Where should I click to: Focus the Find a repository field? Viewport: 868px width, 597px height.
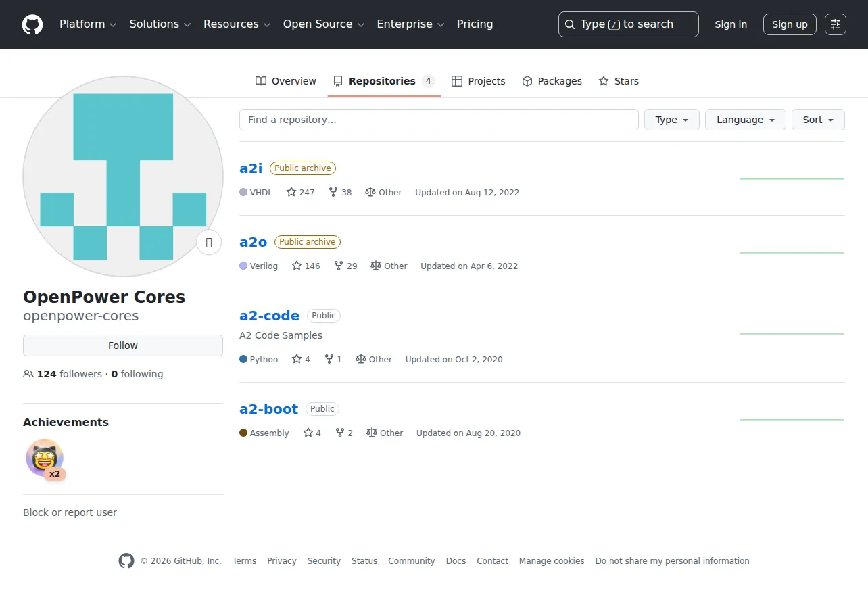[439, 120]
